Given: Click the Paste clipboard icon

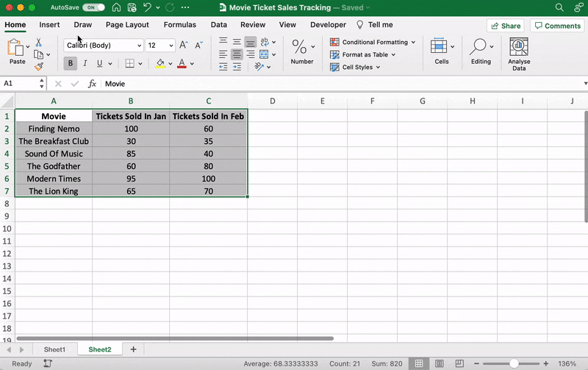Looking at the screenshot, I should 15,48.
